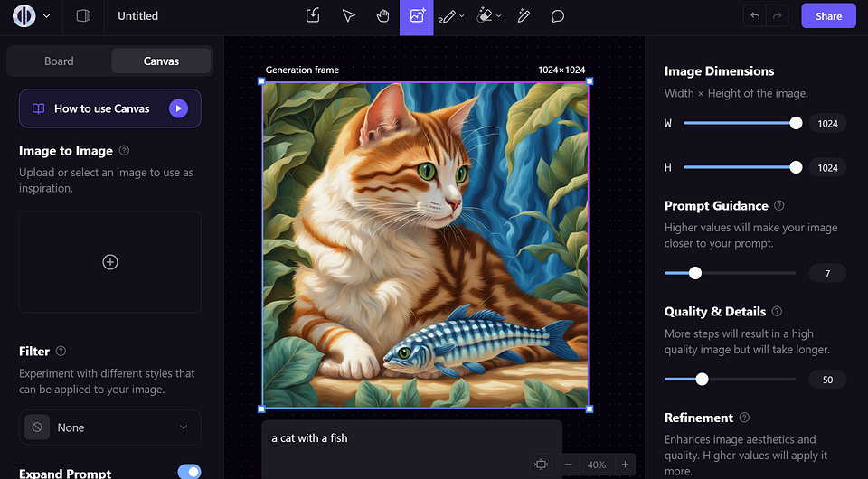Toggle the sidebar panel icon
The height and width of the screenshot is (479, 868).
pos(82,16)
